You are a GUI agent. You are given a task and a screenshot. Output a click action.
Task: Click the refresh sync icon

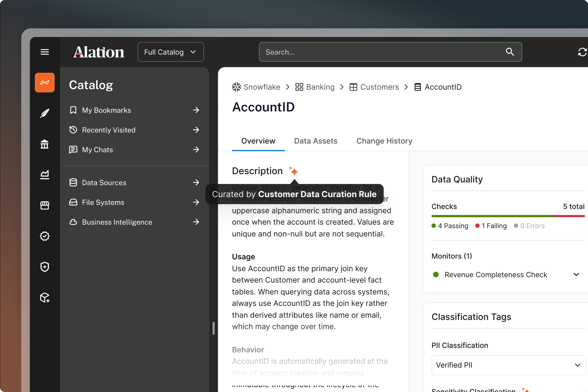[582, 52]
